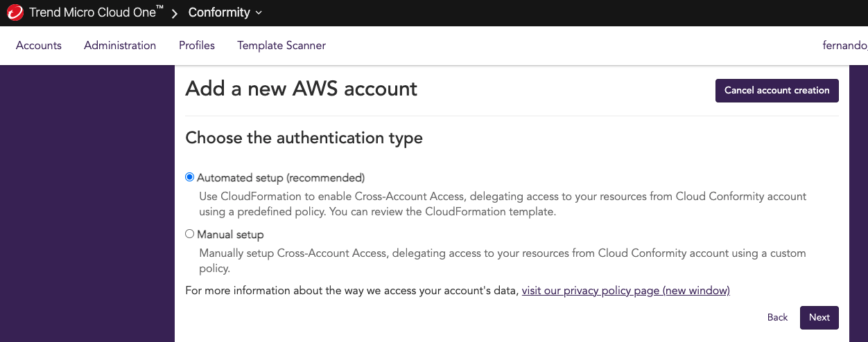The height and width of the screenshot is (342, 868).
Task: Click the Trend Micro red logo icon
Action: tap(15, 12)
